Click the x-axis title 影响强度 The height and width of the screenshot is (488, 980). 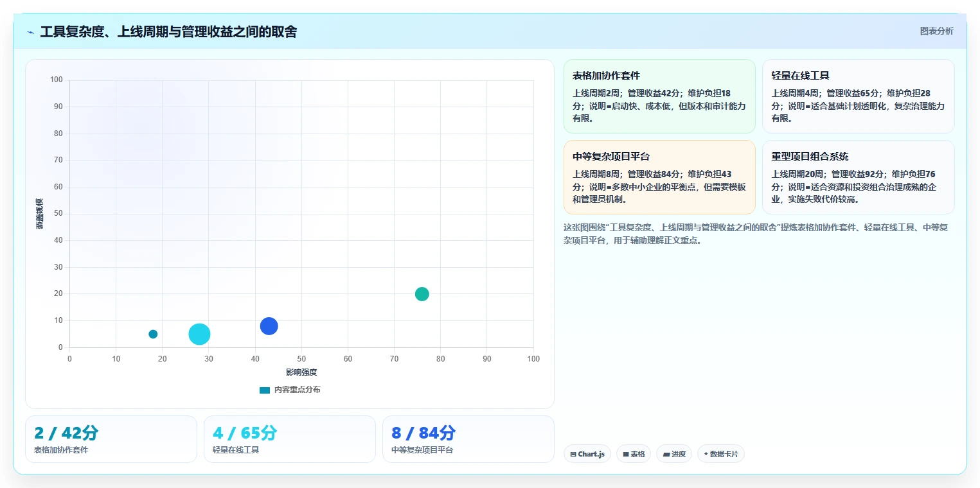pyautogui.click(x=301, y=372)
